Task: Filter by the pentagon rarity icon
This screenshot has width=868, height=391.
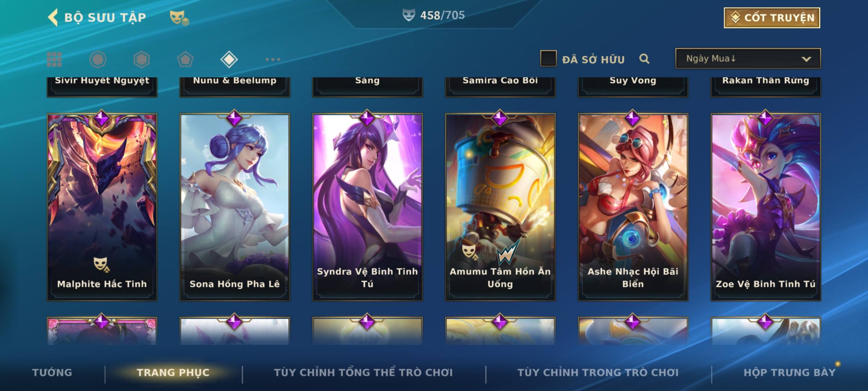Action: [185, 59]
